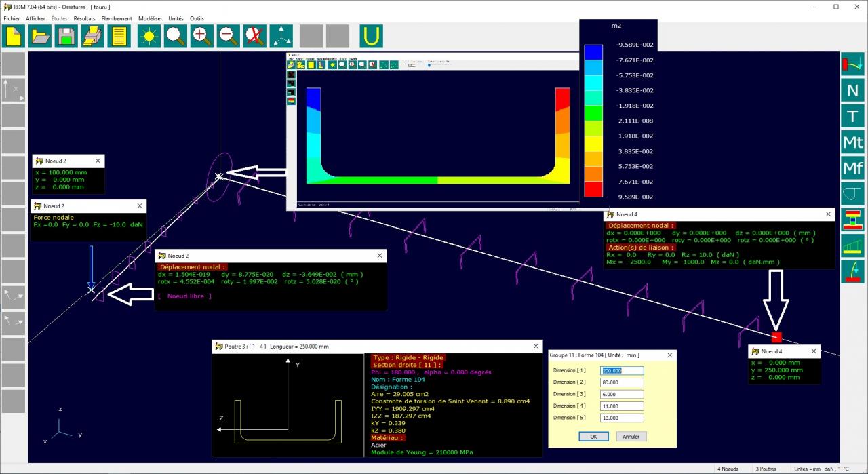
Task: Click the shear stress section icon
Action: pyautogui.click(x=852, y=193)
